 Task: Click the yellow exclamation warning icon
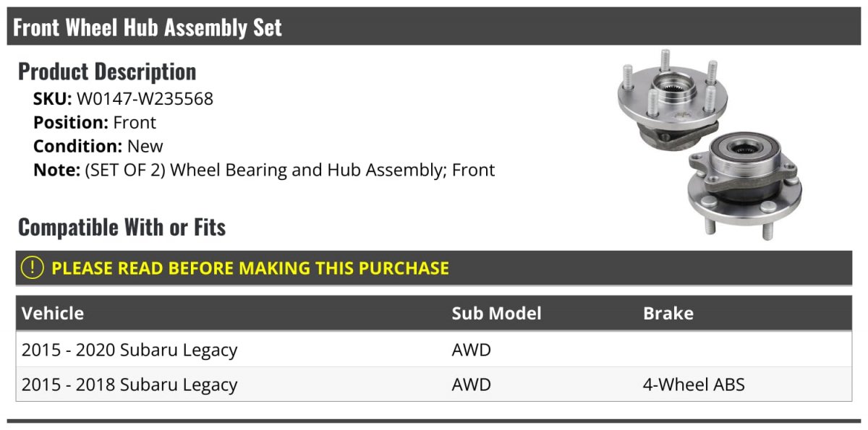click(x=33, y=268)
